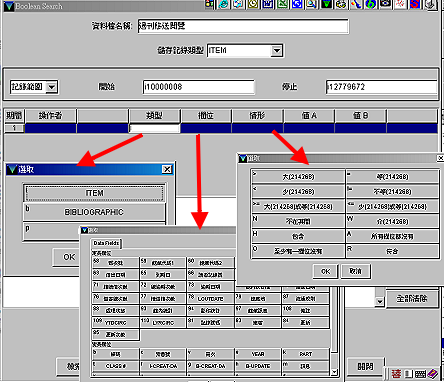Click row number 1 header cell

click(14, 128)
